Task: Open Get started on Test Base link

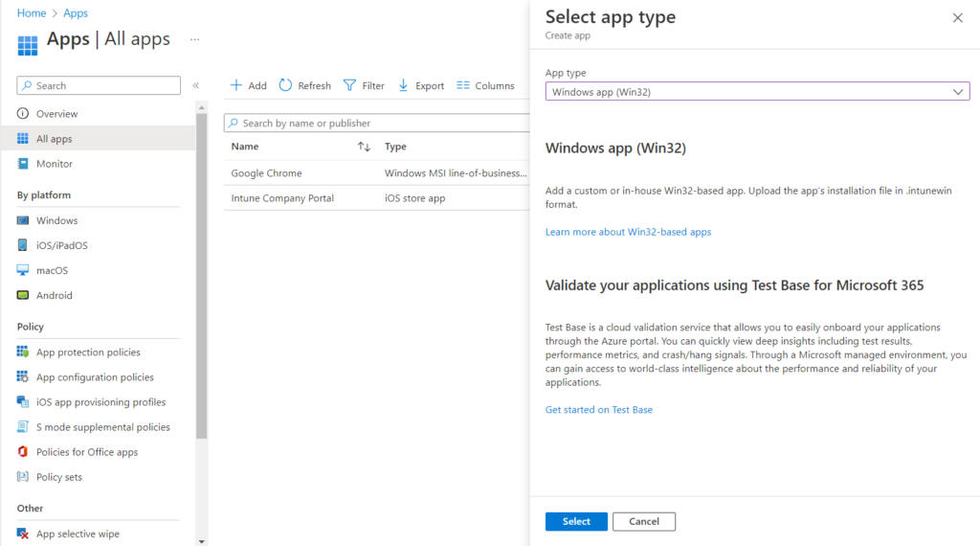Action: click(599, 410)
